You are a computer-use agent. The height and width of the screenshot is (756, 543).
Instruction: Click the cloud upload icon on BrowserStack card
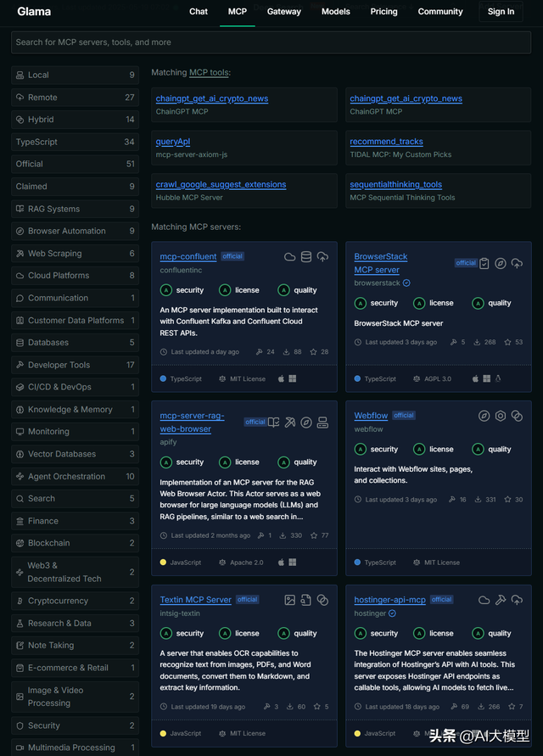517,263
